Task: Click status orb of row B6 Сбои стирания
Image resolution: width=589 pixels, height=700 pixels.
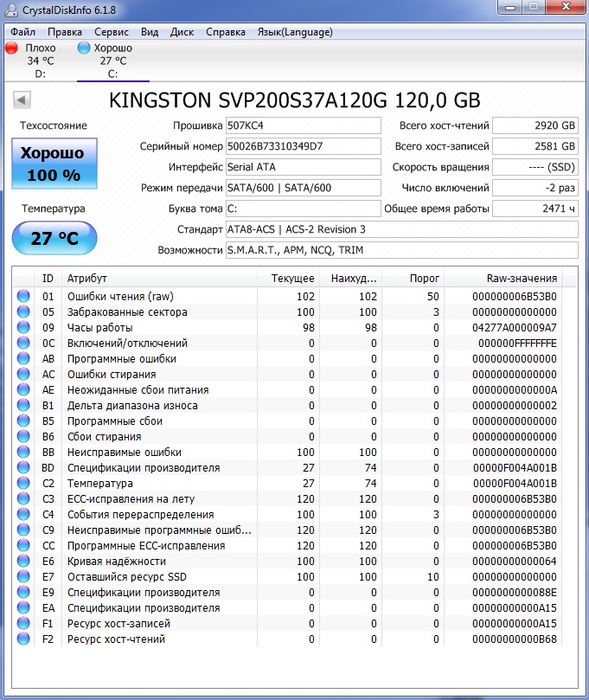Action: (x=23, y=436)
